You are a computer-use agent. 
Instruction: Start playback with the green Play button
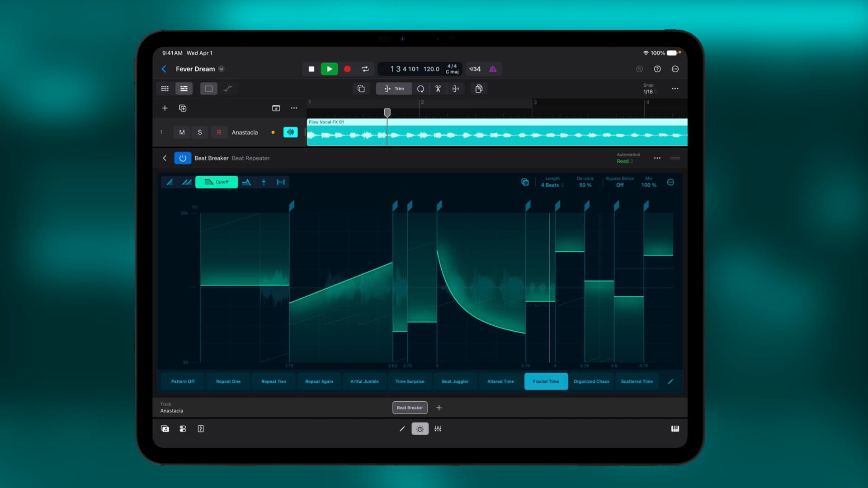[329, 69]
